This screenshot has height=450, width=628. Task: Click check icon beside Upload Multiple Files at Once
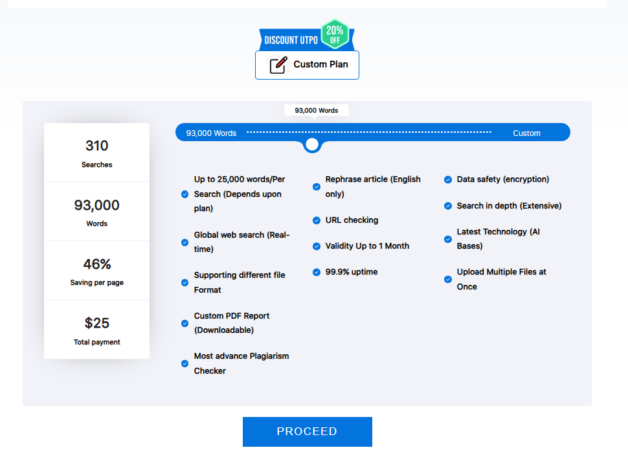coord(448,279)
